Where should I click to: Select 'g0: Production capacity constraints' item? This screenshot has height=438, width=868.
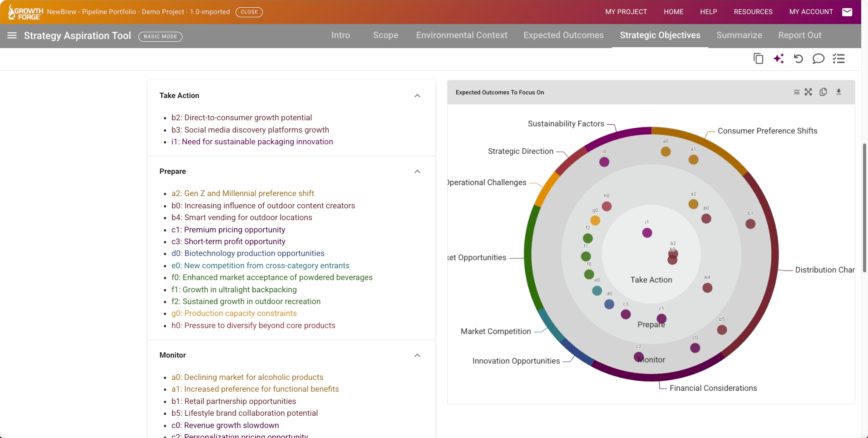234,313
